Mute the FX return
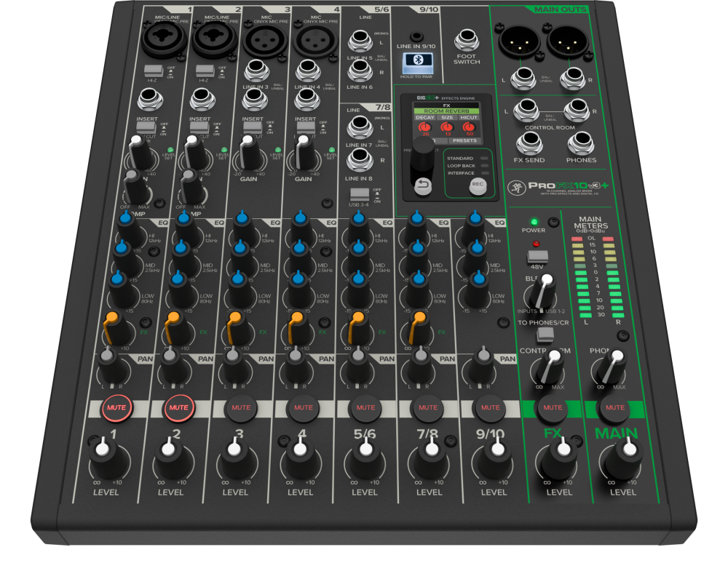Screen dimensions: 728x582 pyautogui.click(x=553, y=408)
